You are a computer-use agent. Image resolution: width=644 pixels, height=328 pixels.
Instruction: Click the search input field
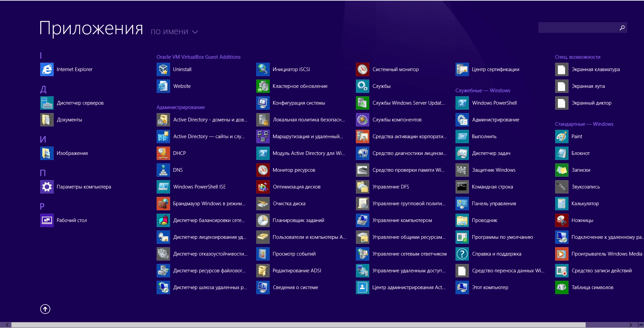(578, 28)
